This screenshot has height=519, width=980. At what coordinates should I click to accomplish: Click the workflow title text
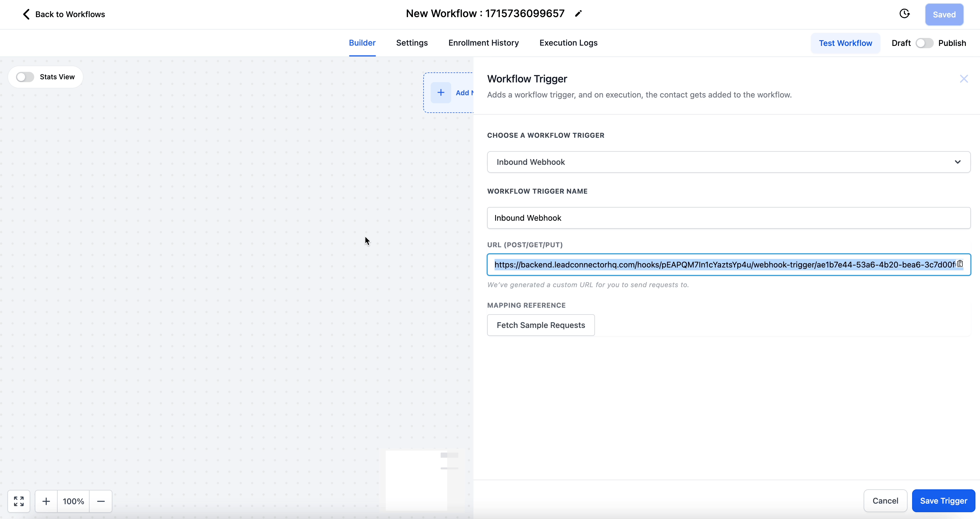coord(485,14)
